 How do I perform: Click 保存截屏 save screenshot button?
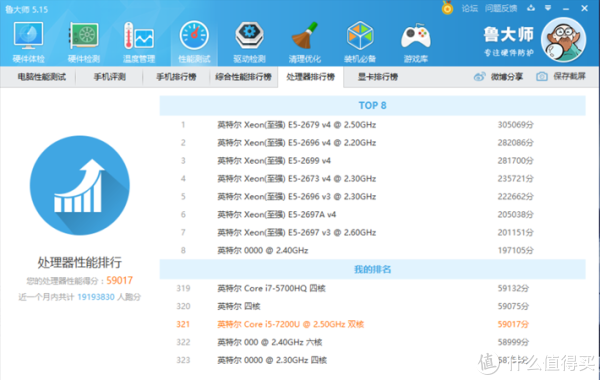coord(561,77)
